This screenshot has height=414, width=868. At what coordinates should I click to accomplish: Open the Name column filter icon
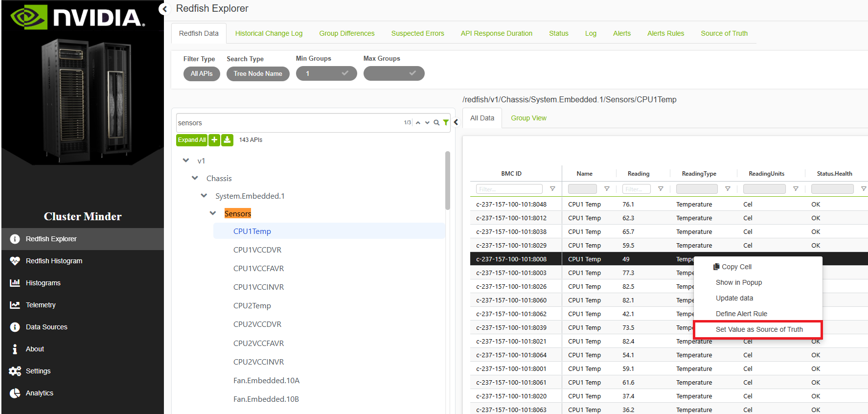[607, 189]
